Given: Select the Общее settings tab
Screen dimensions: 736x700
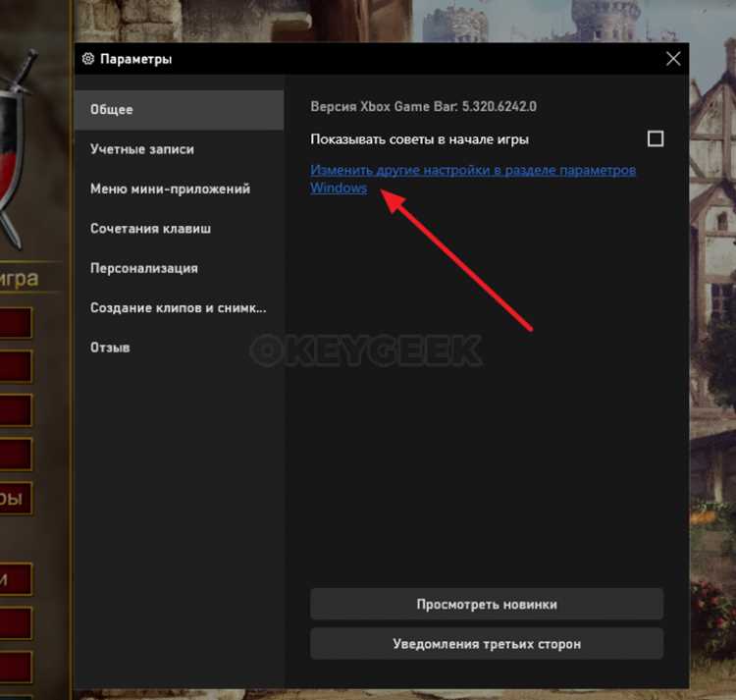Looking at the screenshot, I should point(180,109).
